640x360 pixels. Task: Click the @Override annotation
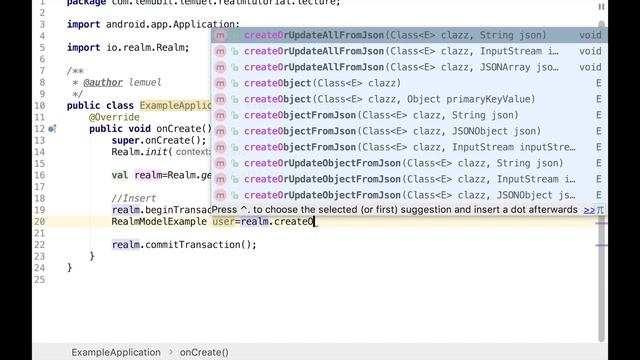pos(114,117)
